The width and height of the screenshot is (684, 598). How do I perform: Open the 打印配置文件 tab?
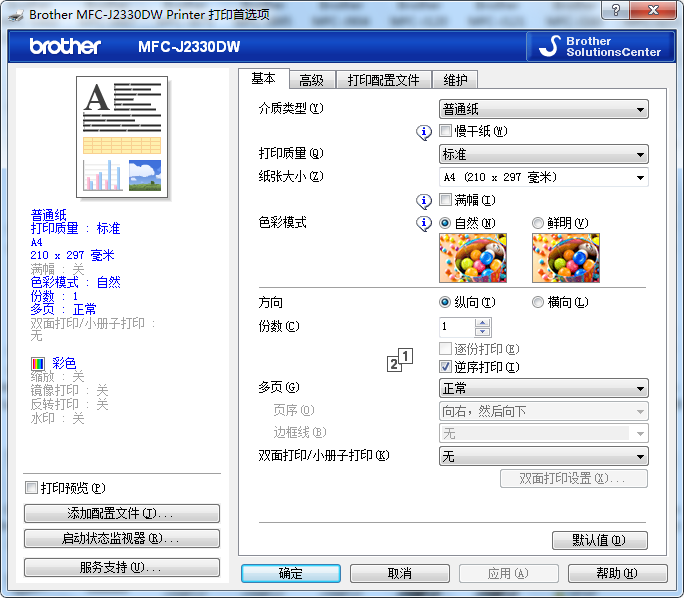(x=383, y=80)
